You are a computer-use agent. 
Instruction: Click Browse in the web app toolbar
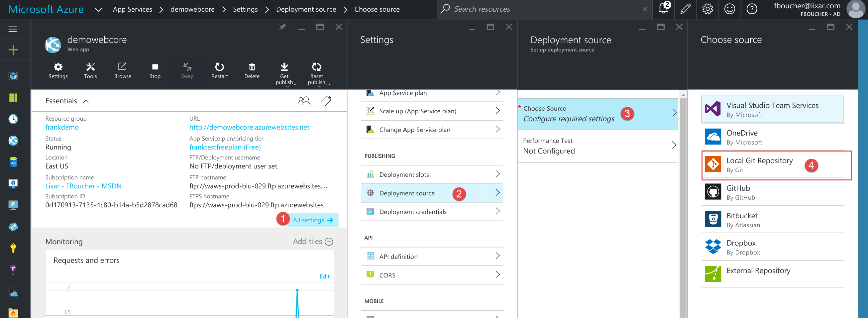(x=123, y=70)
